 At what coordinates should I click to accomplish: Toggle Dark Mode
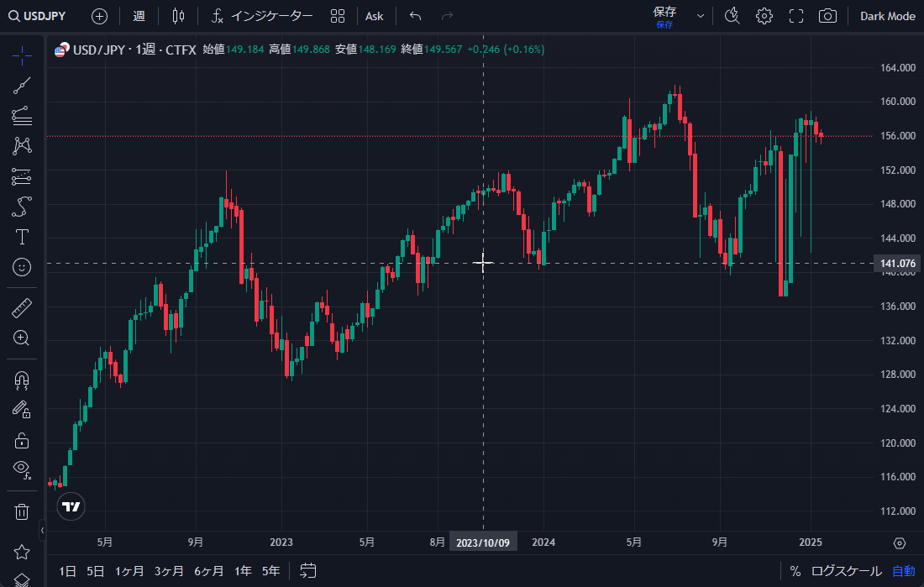(887, 15)
